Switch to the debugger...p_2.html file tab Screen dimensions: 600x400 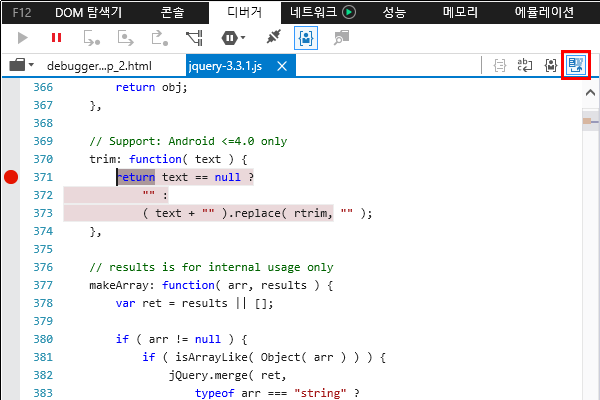(99, 66)
